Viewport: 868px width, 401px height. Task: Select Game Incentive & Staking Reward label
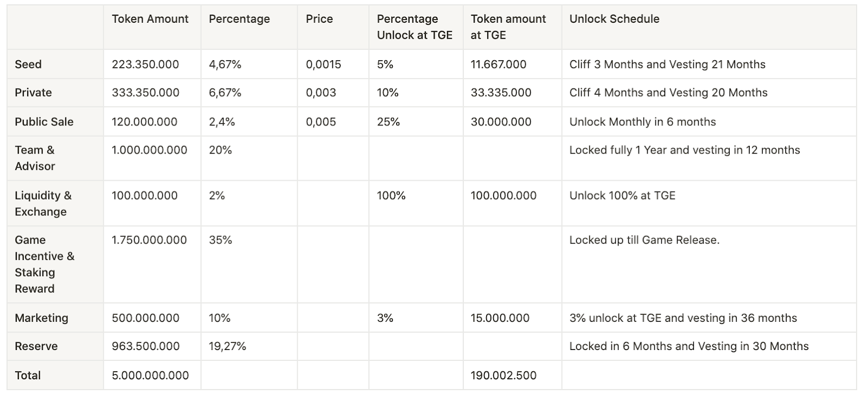coord(44,264)
